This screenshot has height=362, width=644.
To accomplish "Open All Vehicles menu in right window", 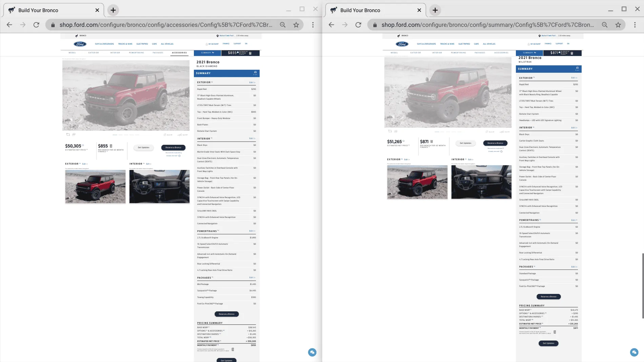I will 489,44.
